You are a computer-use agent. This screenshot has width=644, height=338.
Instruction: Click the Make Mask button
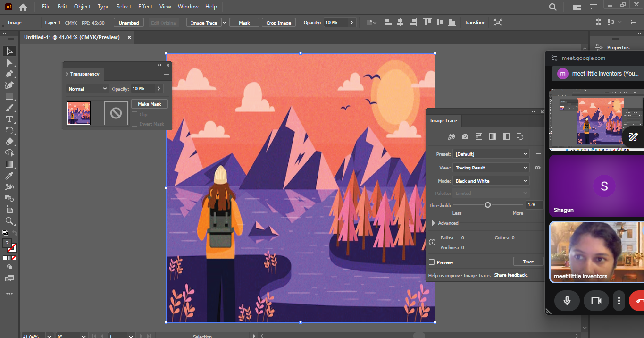[149, 104]
